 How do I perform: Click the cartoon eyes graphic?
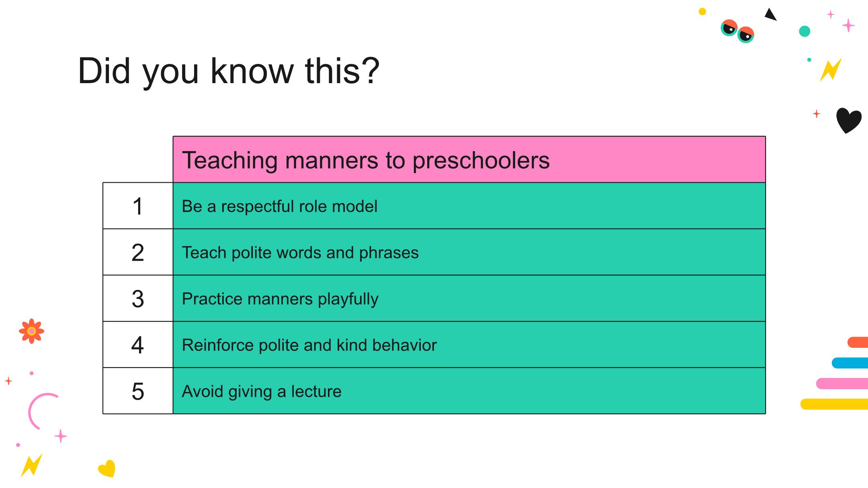coord(737,31)
